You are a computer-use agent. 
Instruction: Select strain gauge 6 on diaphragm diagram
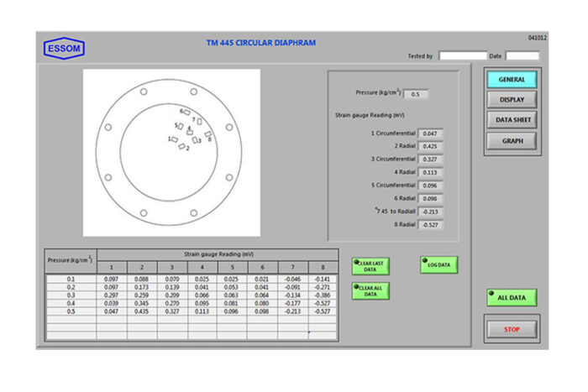pyautogui.click(x=187, y=112)
